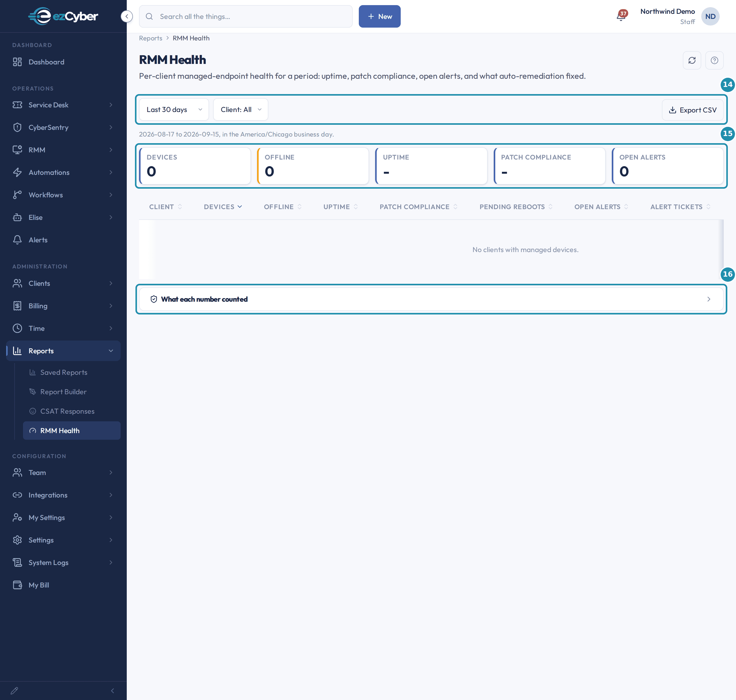Screen dimensions: 736x700
Task: Click the System Logs scroll icon
Action: (x=18, y=562)
